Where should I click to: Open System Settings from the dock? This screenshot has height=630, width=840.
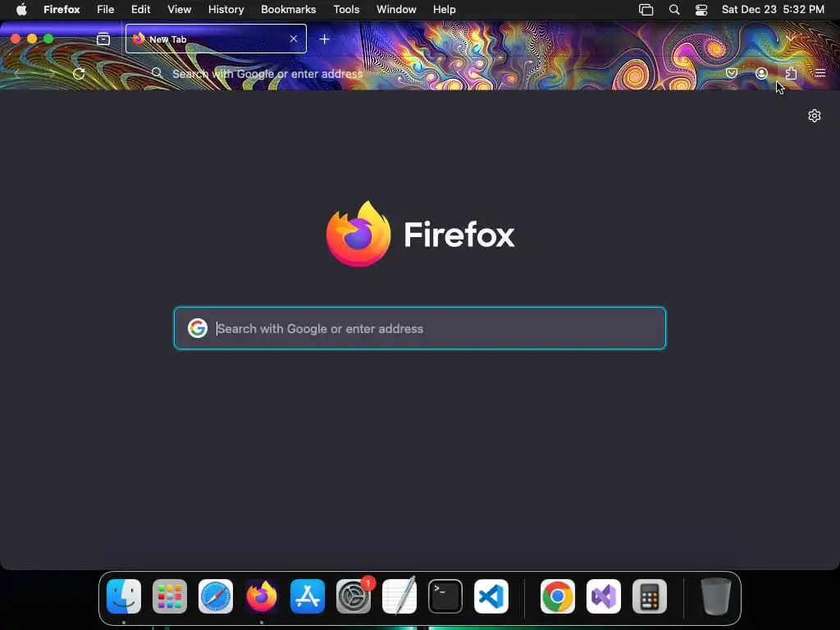[354, 596]
